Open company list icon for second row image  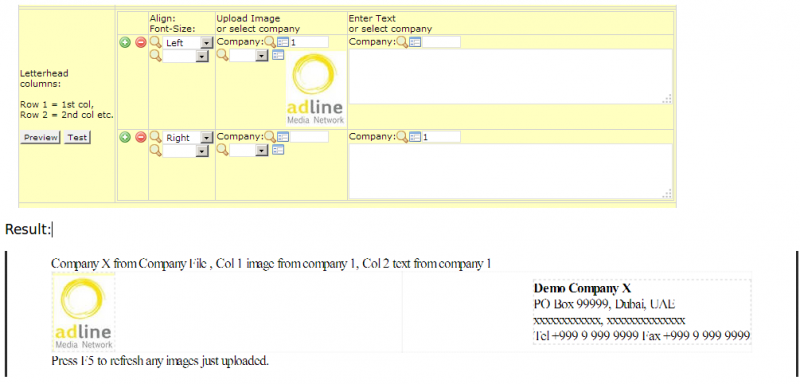point(283,137)
